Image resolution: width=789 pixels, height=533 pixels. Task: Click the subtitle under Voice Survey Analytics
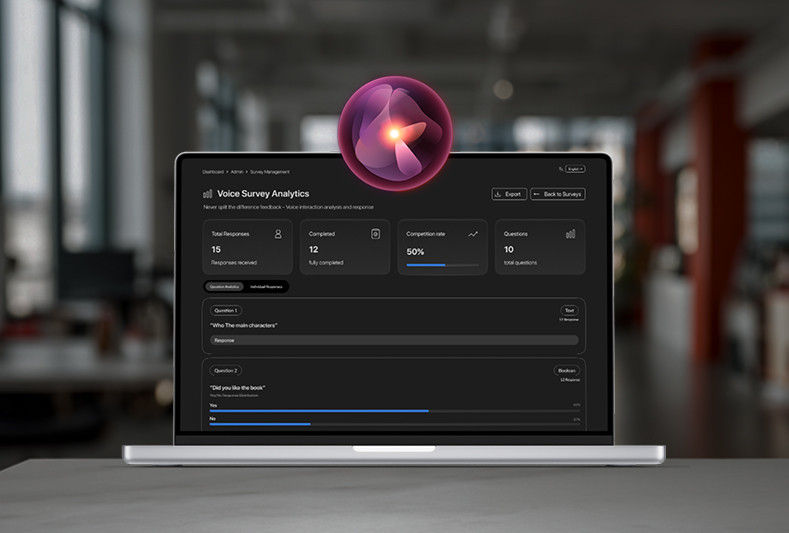288,207
